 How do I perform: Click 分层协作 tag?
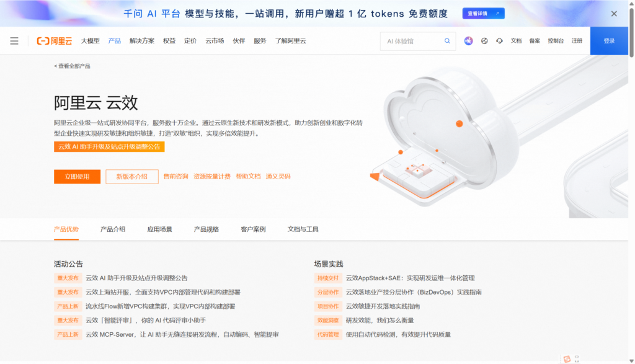pos(328,292)
